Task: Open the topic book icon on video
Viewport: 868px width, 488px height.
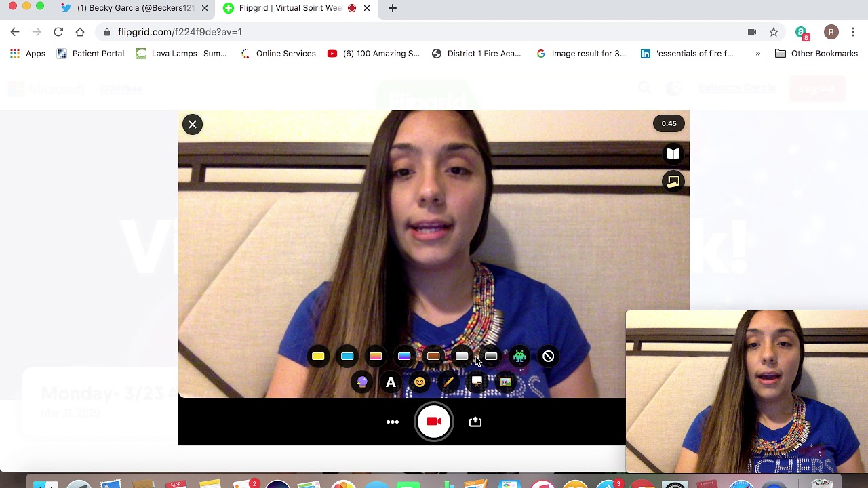Action: pyautogui.click(x=673, y=154)
